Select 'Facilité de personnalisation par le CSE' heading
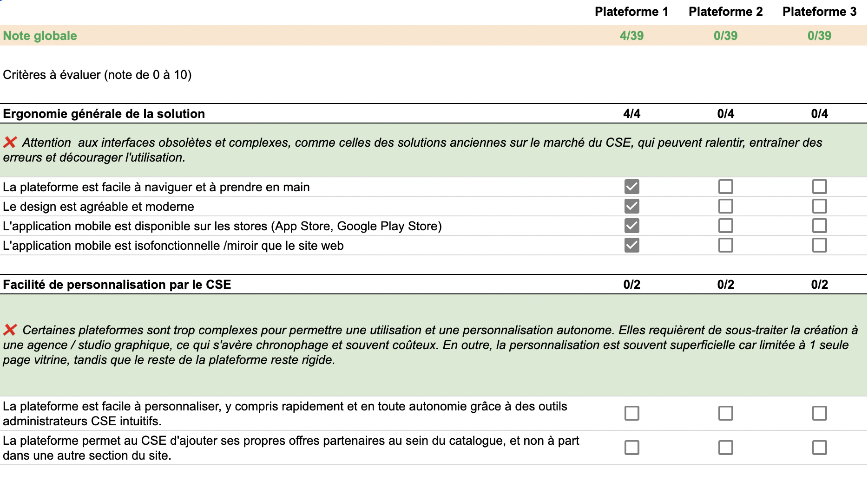868x481 pixels. pyautogui.click(x=117, y=285)
